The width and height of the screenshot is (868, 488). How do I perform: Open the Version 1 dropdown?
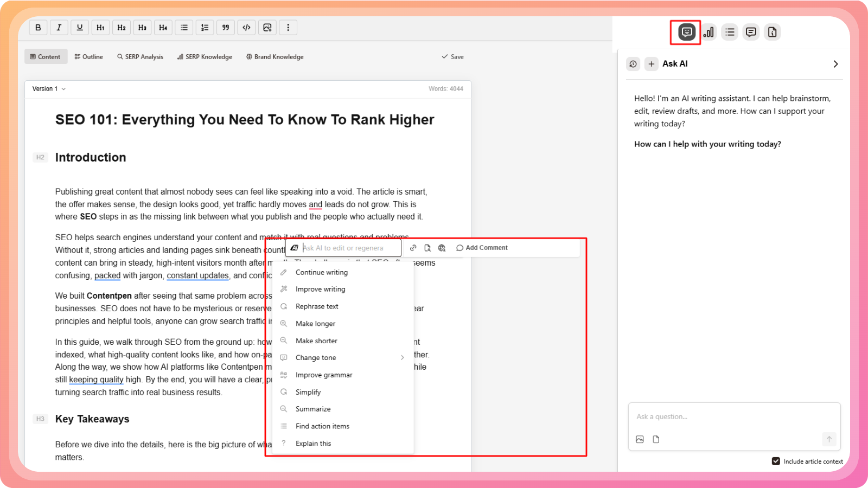pos(49,89)
